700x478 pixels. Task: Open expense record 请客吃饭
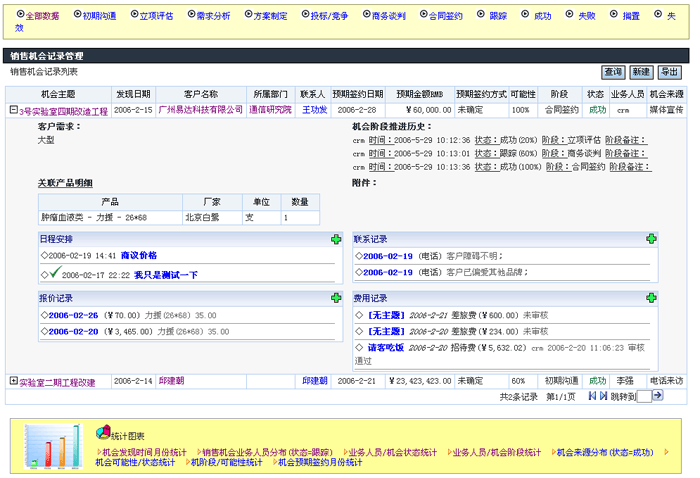pos(386,348)
